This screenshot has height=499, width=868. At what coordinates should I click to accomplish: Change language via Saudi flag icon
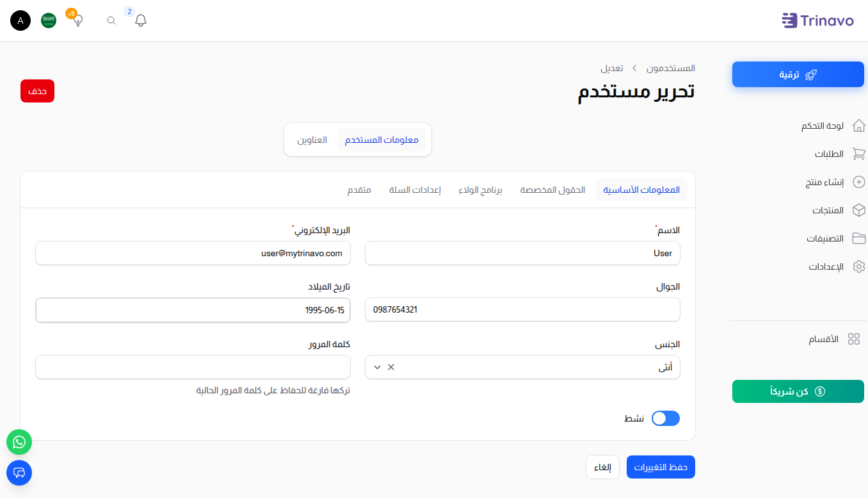pyautogui.click(x=49, y=20)
